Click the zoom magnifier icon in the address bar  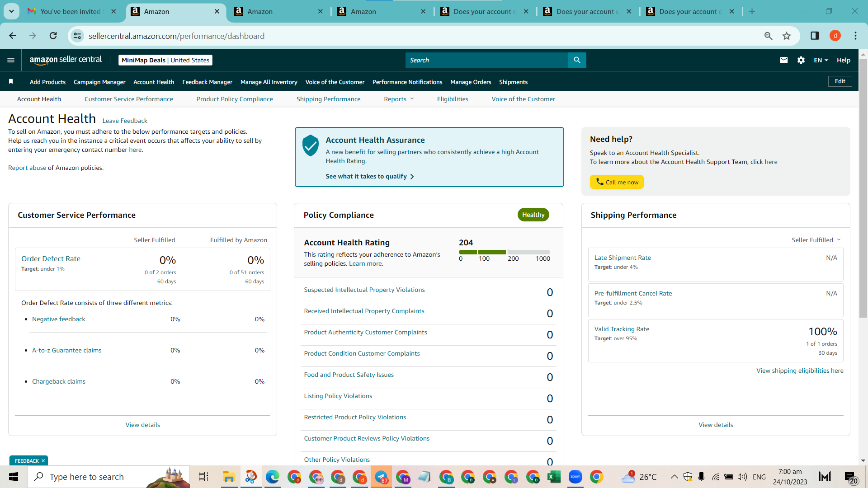point(768,36)
